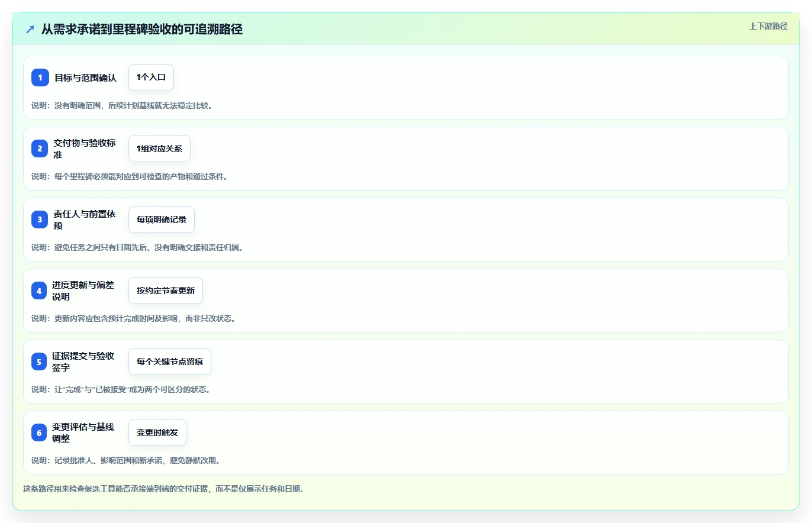Click the note '每个里程碑必须能对应到可检查的产物'
Screen dimensions: 812x523
pyautogui.click(x=130, y=176)
